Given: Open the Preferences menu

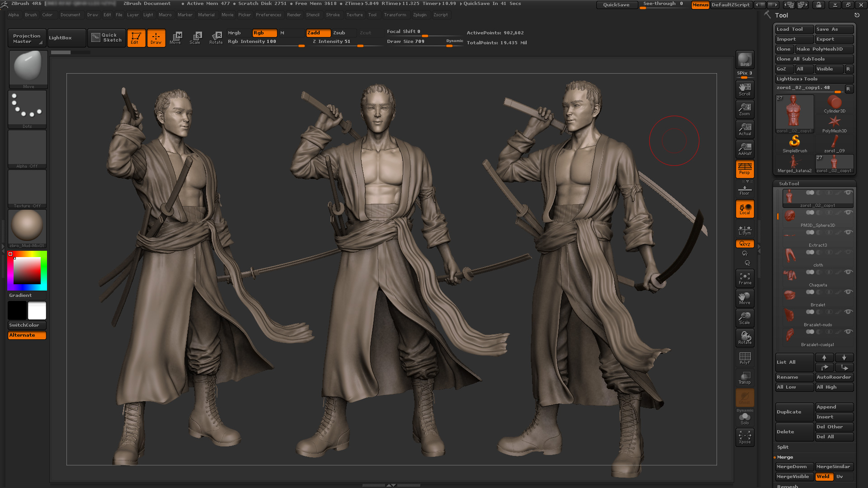Looking at the screenshot, I should click(x=269, y=15).
